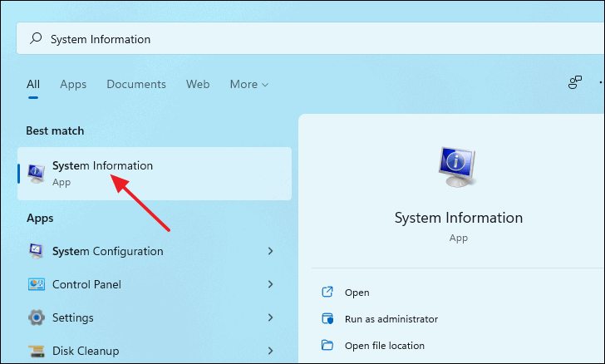Click the Run as administrator shield icon
Screen dimensions: 605x364
pyautogui.click(x=327, y=318)
